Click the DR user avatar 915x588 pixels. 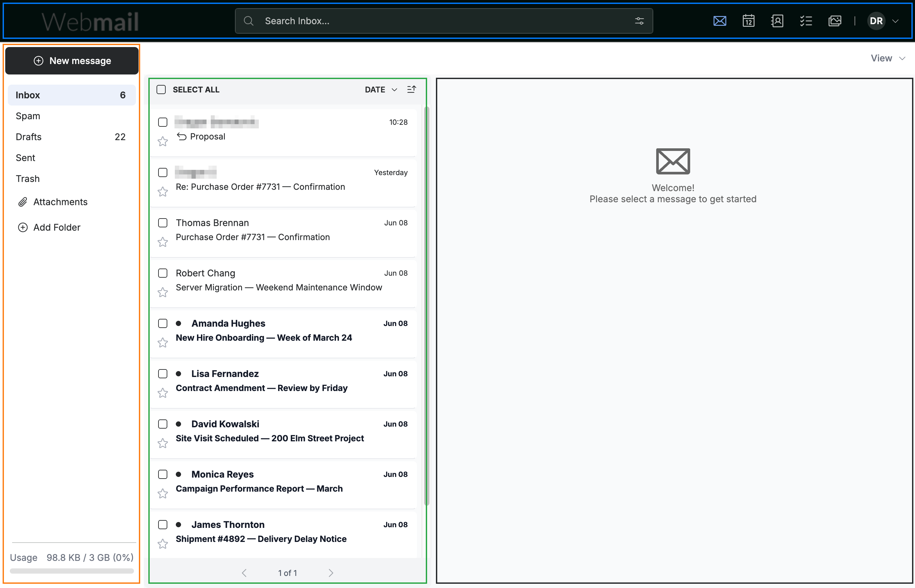point(876,21)
